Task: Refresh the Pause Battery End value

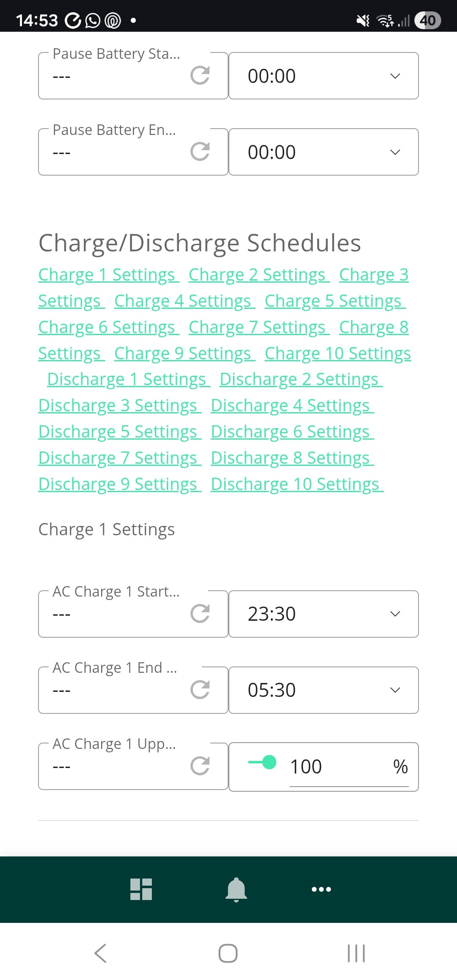Action: (x=200, y=152)
